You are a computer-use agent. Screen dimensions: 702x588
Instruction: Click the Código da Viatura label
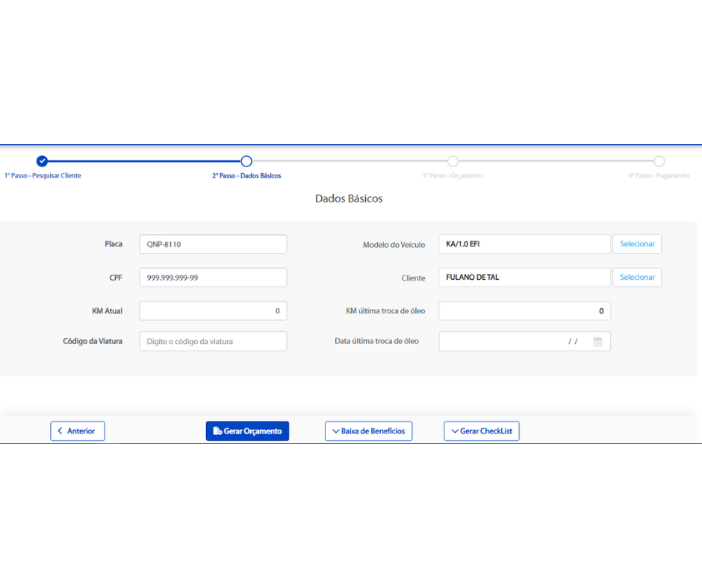click(x=93, y=341)
